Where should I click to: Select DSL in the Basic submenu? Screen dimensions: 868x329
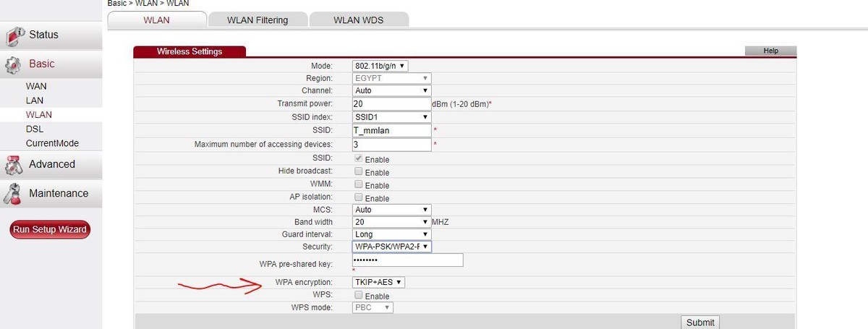(x=35, y=129)
